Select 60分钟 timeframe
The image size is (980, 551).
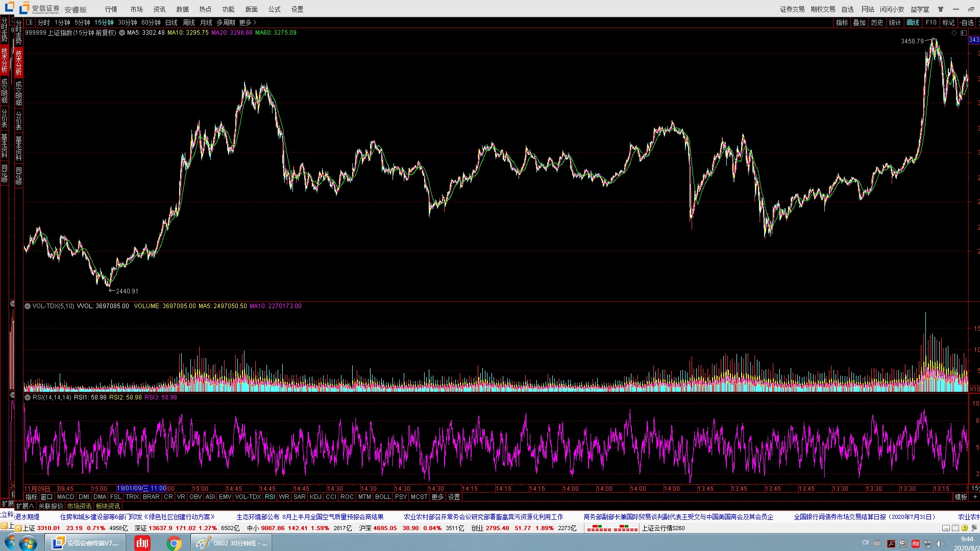[x=151, y=22]
